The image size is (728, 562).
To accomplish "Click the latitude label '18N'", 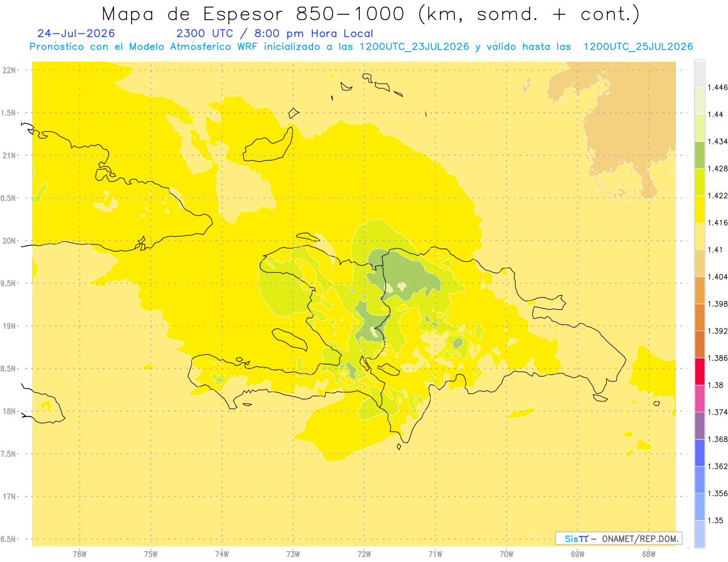I will point(9,411).
